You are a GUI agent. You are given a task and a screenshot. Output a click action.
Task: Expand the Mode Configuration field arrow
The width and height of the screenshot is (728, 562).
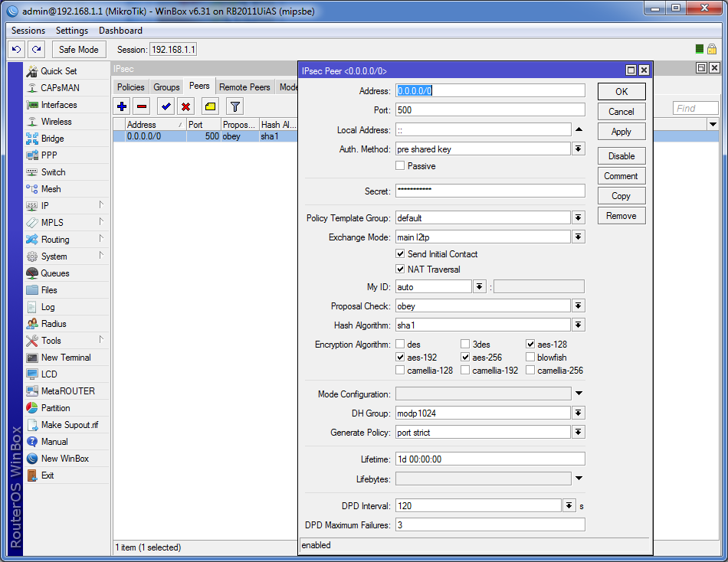(x=579, y=394)
